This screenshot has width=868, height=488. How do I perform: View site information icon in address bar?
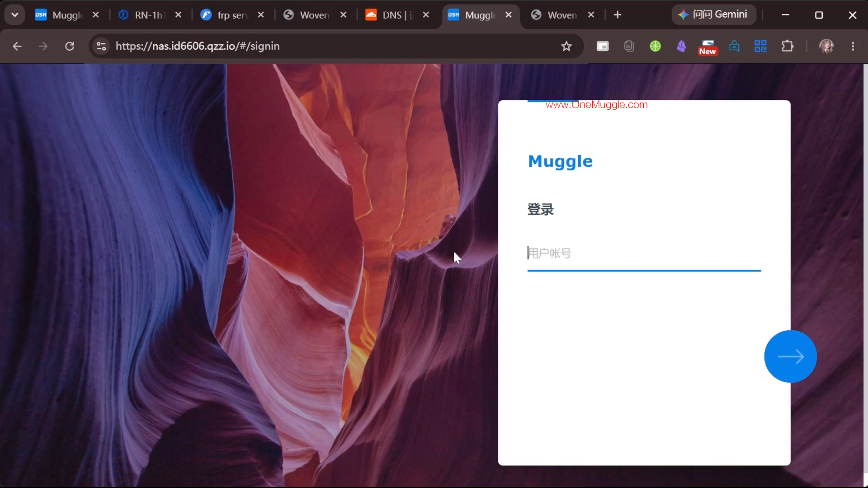pyautogui.click(x=101, y=46)
